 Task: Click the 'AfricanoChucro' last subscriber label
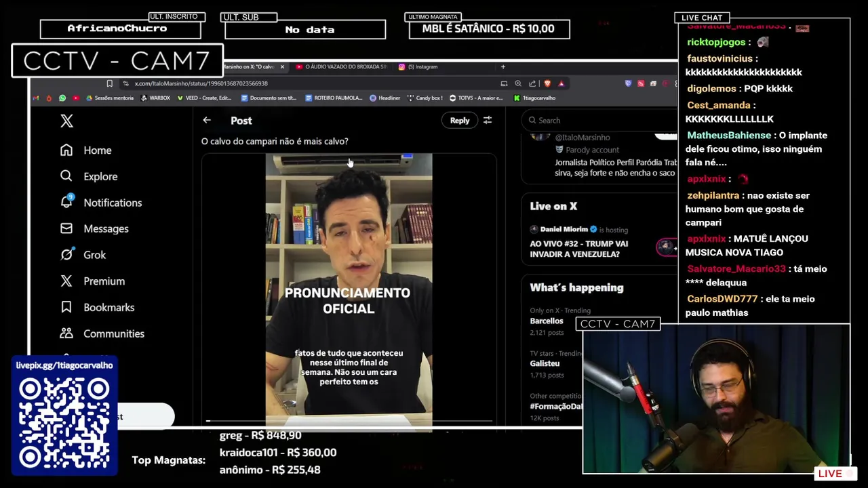coord(117,28)
